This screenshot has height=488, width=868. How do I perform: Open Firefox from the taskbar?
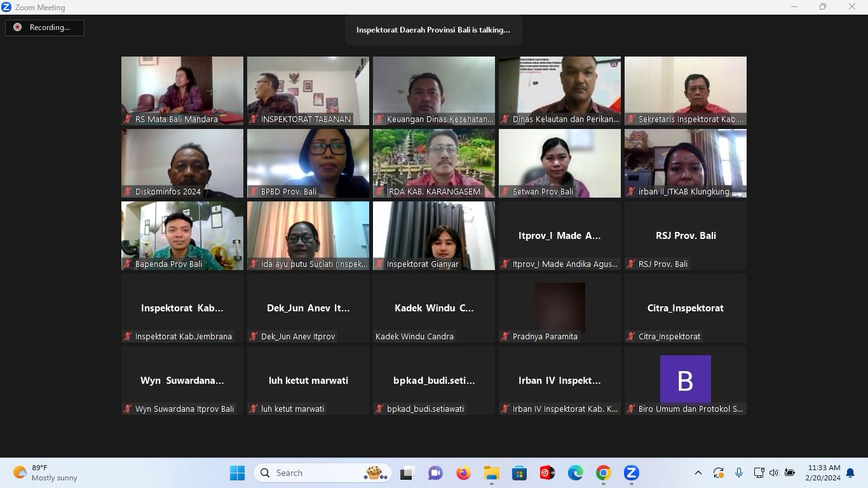pos(463,473)
